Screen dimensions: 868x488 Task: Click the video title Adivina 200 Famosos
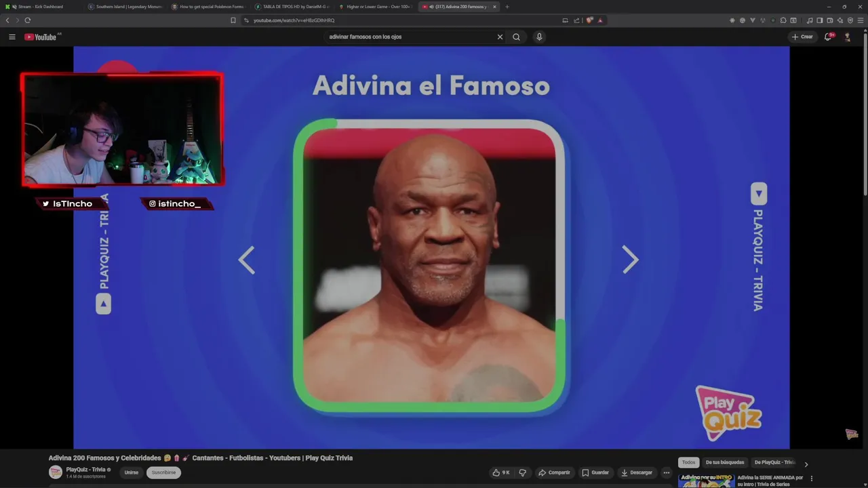pos(201,457)
